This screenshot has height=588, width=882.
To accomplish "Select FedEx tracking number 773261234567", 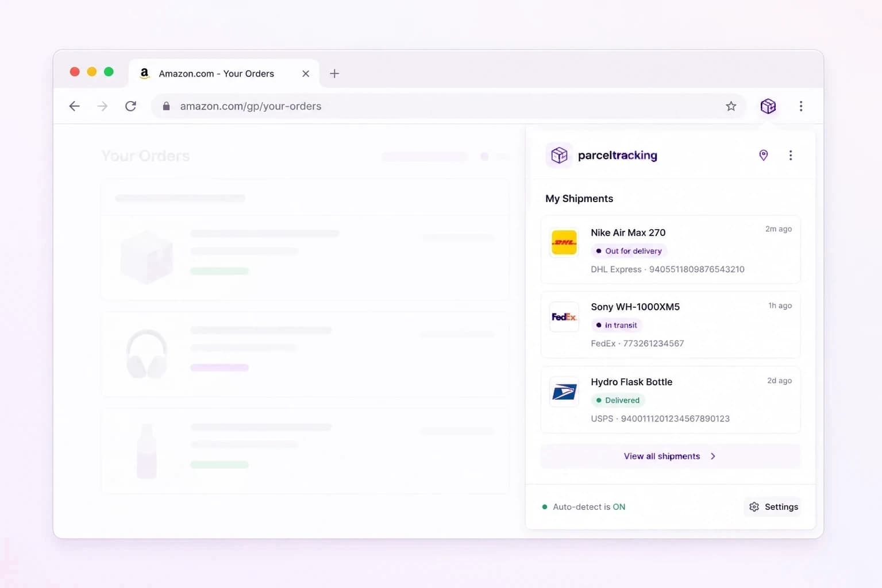I will pos(654,343).
